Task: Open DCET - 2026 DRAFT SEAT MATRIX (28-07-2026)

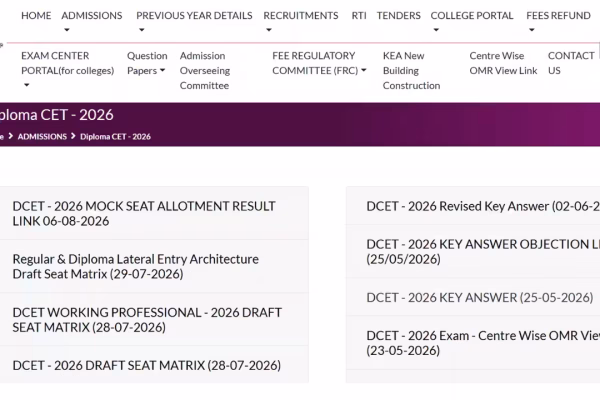Action: point(147,366)
